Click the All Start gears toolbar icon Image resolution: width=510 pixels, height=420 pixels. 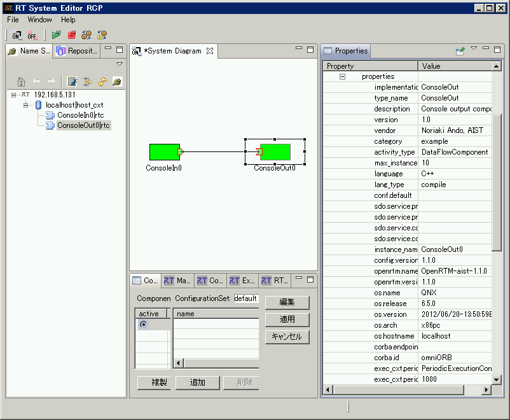[86, 34]
